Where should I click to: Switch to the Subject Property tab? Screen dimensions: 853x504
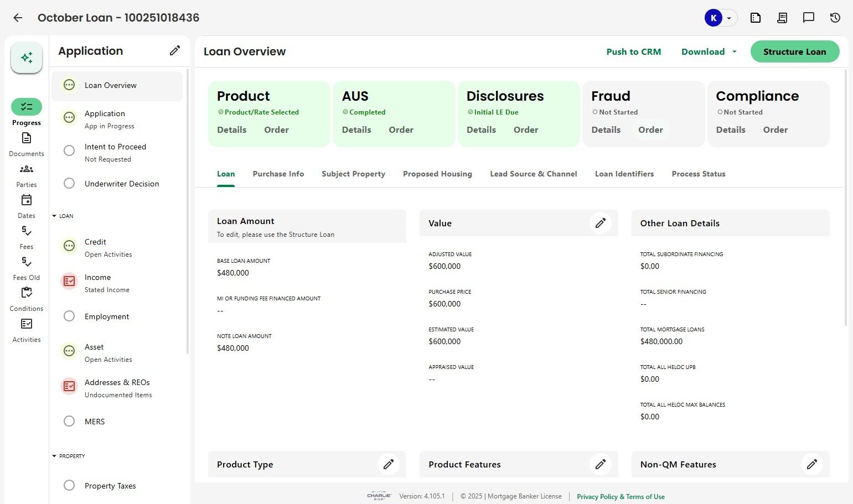353,174
